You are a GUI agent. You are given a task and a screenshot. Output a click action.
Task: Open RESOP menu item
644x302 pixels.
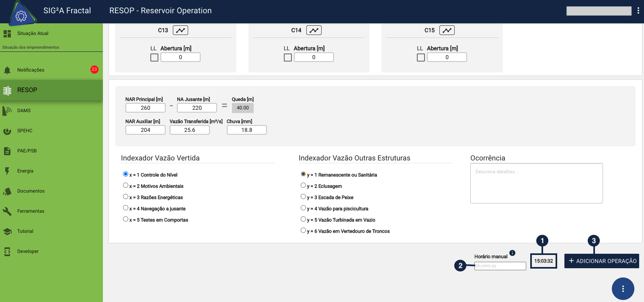[x=51, y=90]
